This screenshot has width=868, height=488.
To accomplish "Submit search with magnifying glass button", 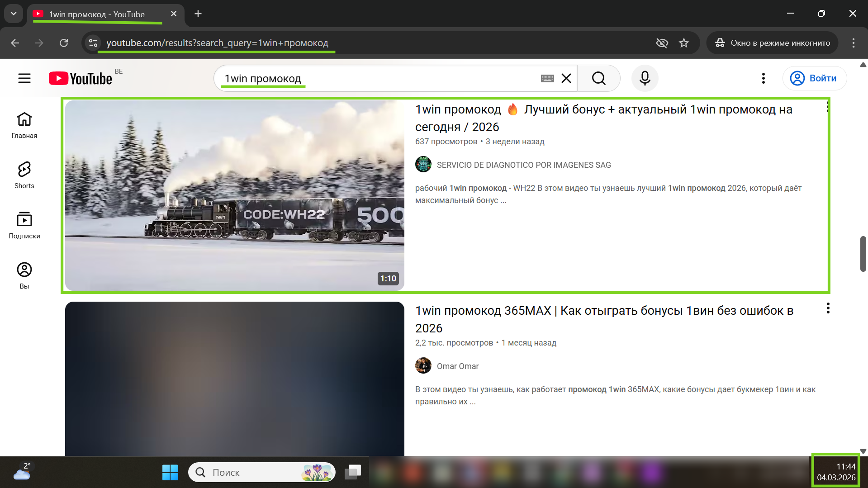I will [598, 78].
